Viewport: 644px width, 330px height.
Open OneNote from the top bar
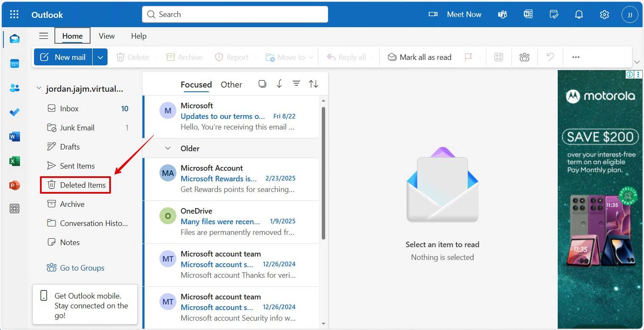pos(528,14)
